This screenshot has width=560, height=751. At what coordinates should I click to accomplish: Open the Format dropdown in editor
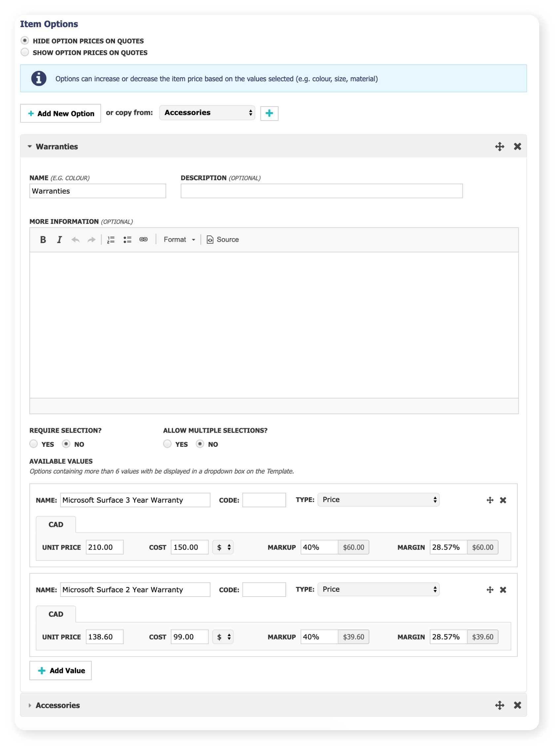tap(179, 239)
